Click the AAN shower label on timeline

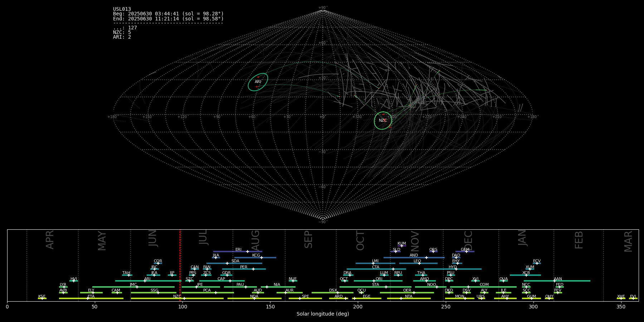[558, 279]
